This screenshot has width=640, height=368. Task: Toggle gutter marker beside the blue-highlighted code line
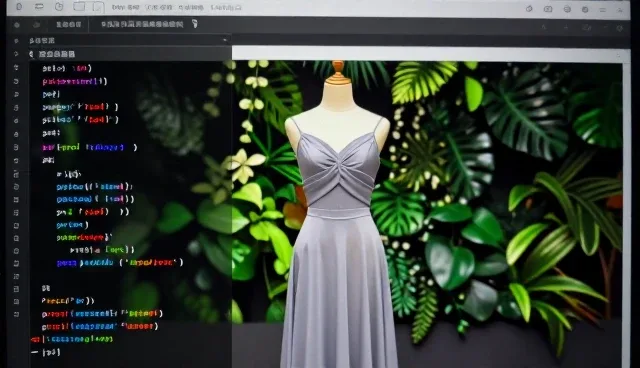pos(16,147)
